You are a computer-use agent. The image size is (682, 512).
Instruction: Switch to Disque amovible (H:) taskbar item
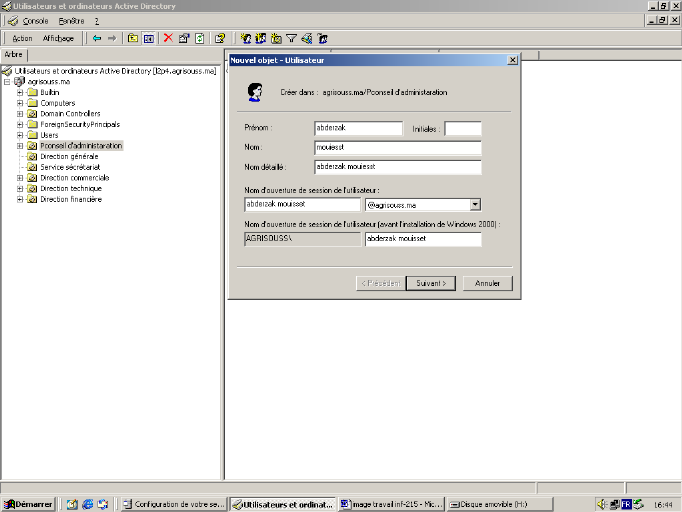click(500, 504)
